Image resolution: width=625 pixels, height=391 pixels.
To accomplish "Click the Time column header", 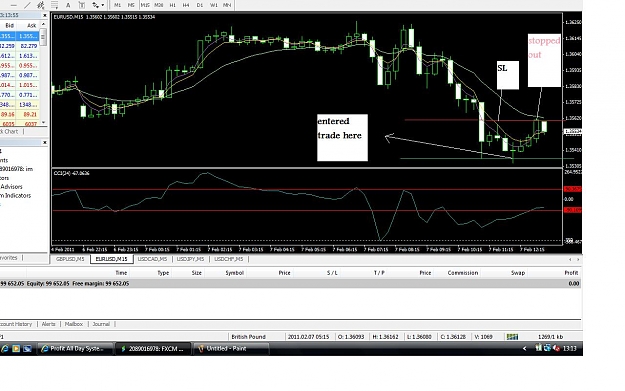I will click(121, 273).
